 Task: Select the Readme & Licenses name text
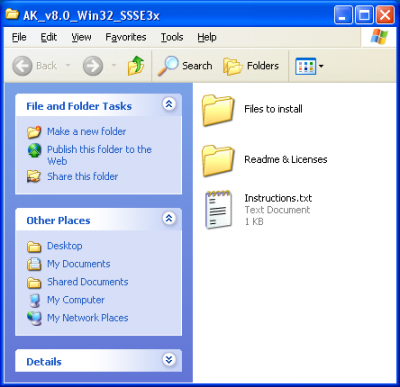point(286,159)
